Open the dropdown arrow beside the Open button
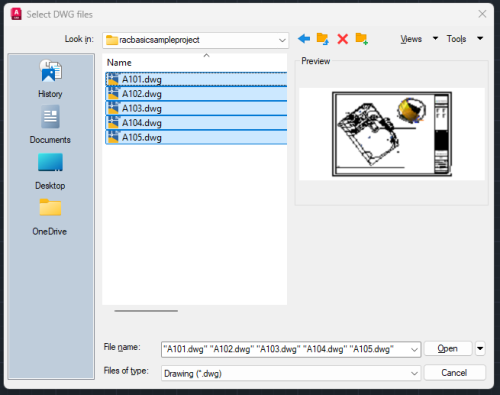Image resolution: width=500 pixels, height=395 pixels. (x=480, y=349)
